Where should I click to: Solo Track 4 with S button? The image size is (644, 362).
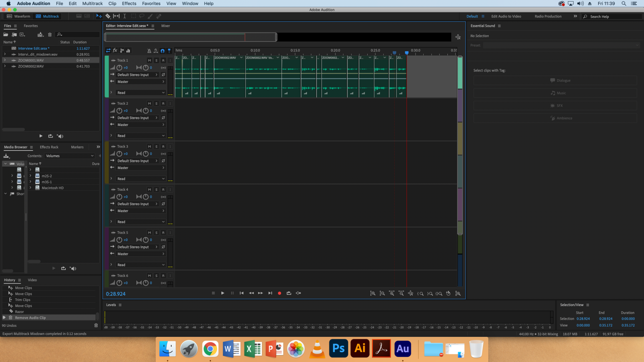click(x=156, y=190)
